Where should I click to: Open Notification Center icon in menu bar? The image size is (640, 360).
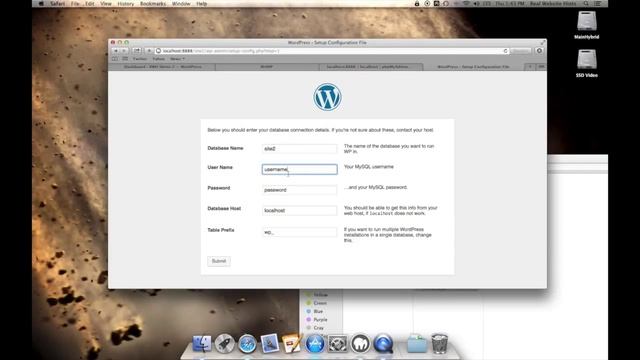[x=598, y=4]
